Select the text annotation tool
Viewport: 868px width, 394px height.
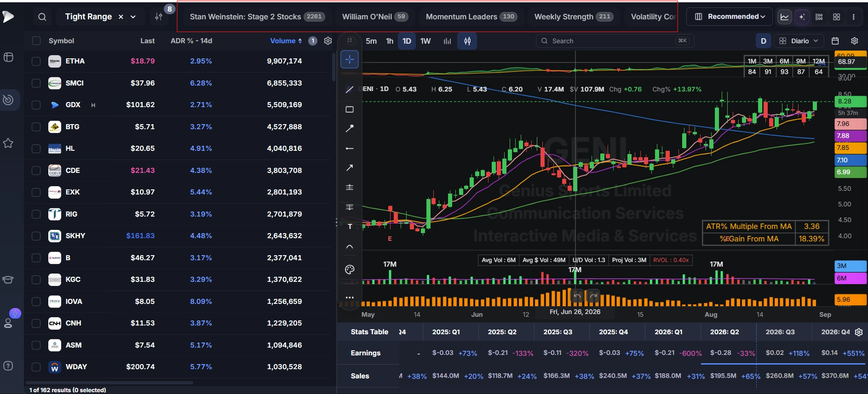(350, 227)
